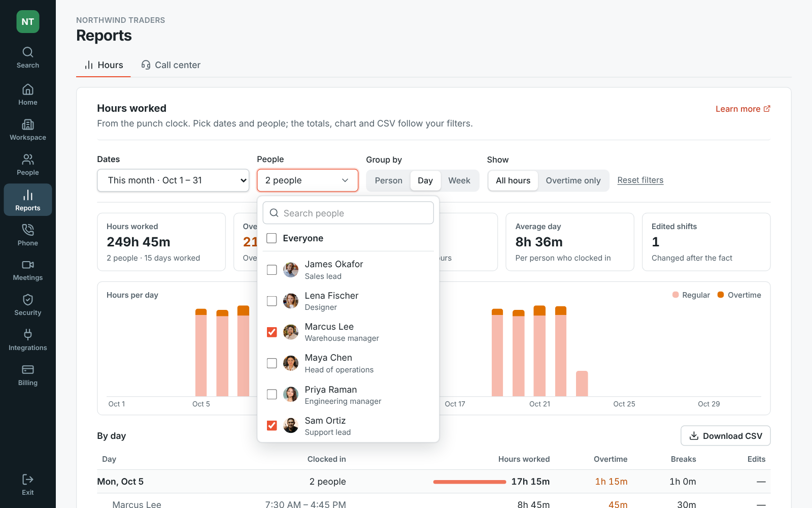Select Reports in the sidebar
This screenshot has height=508, width=812.
28,200
